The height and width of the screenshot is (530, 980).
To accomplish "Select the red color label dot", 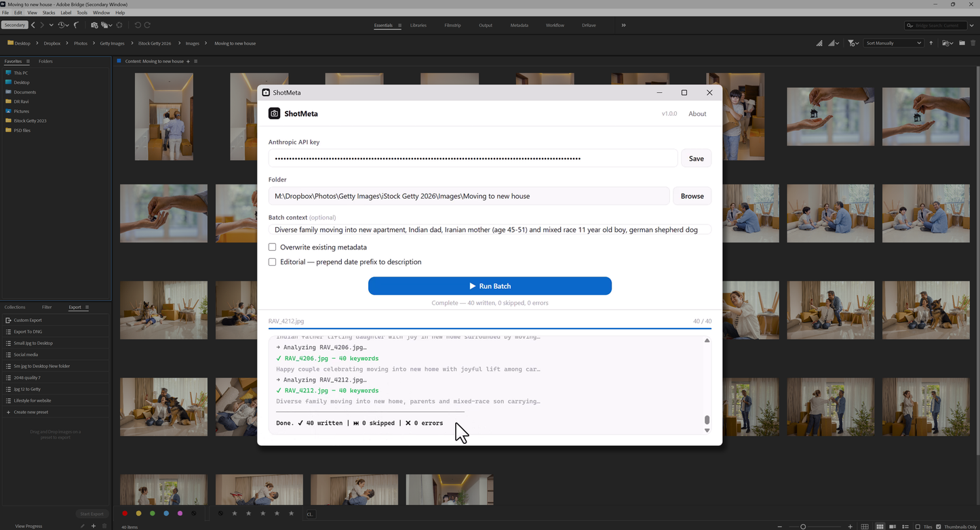I will tap(125, 514).
